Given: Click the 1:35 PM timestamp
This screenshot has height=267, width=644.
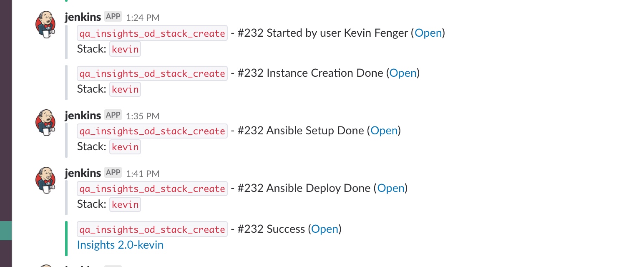Looking at the screenshot, I should coord(143,116).
